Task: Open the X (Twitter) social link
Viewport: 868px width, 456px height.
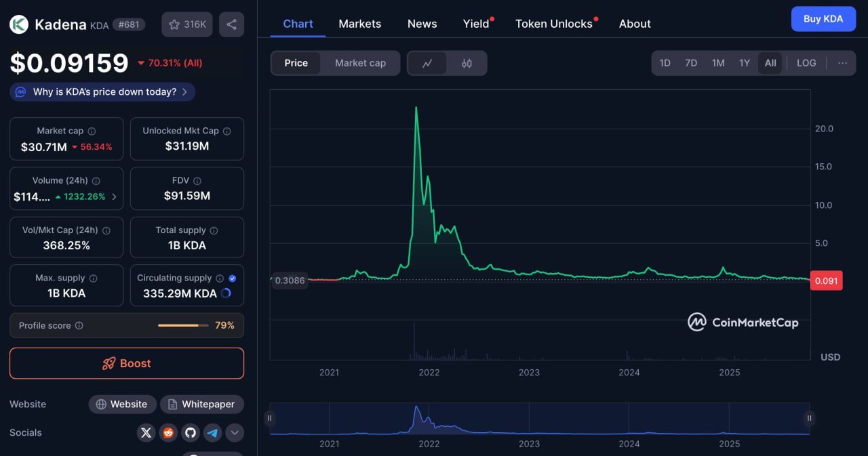Action: (146, 432)
